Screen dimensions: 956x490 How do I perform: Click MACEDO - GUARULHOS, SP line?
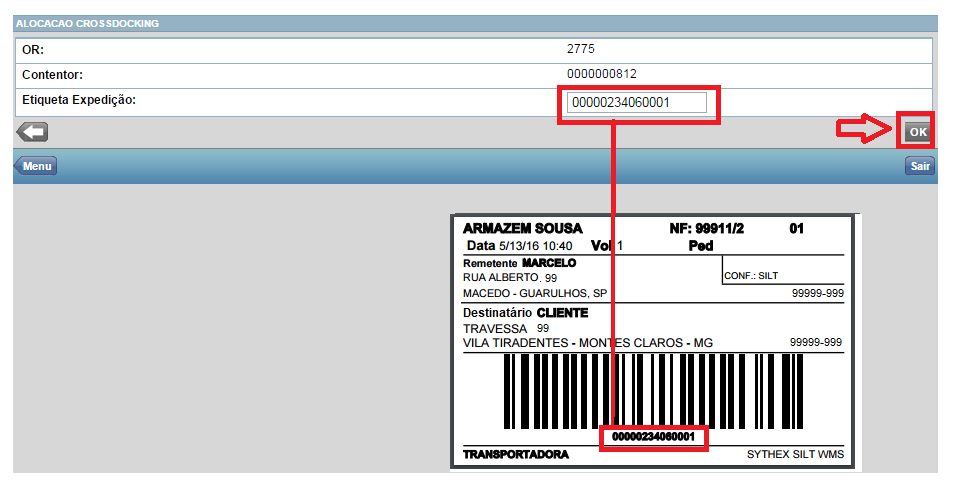[535, 294]
